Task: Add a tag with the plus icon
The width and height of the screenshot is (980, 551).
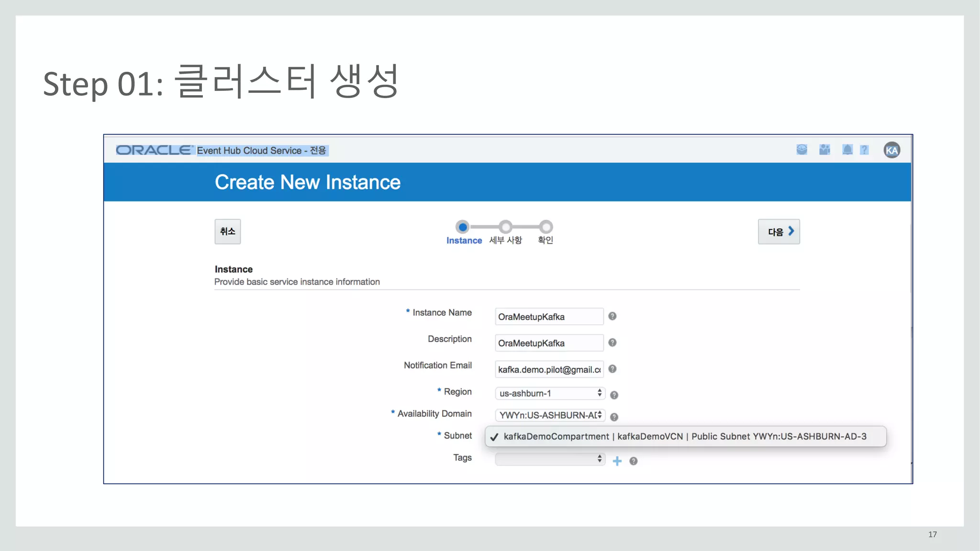Action: [617, 461]
